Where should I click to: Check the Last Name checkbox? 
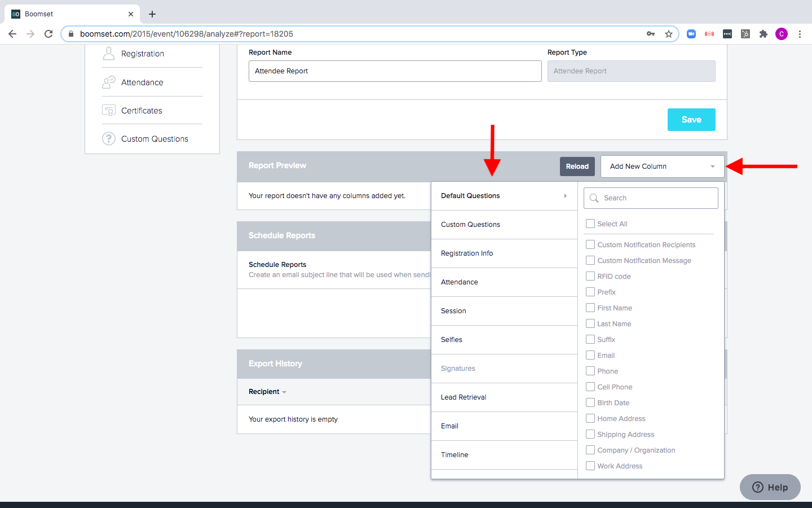tap(590, 323)
